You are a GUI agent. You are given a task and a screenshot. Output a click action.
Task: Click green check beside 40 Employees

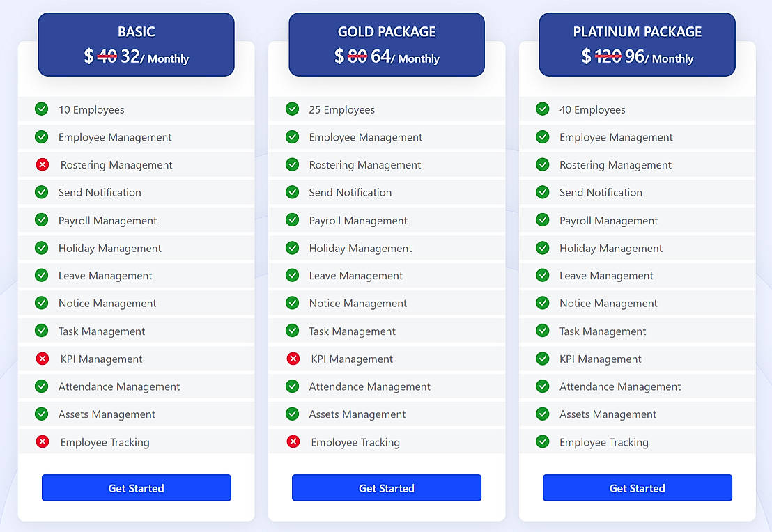tap(543, 109)
